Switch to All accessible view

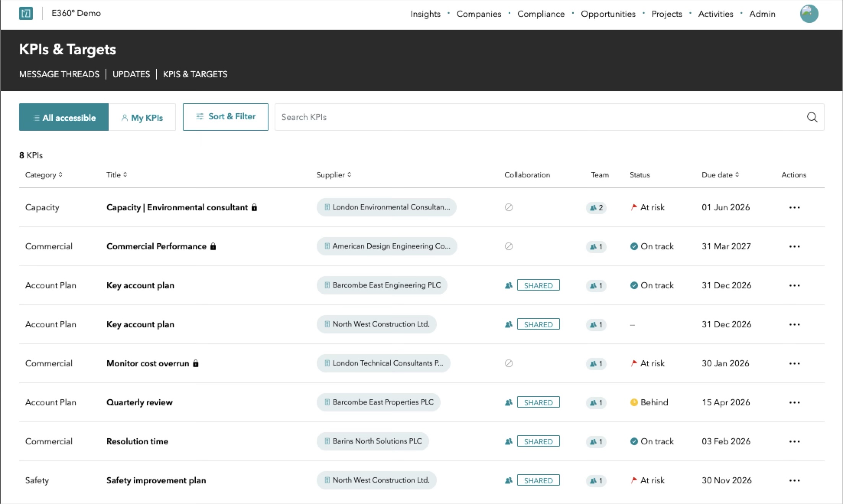pos(64,117)
